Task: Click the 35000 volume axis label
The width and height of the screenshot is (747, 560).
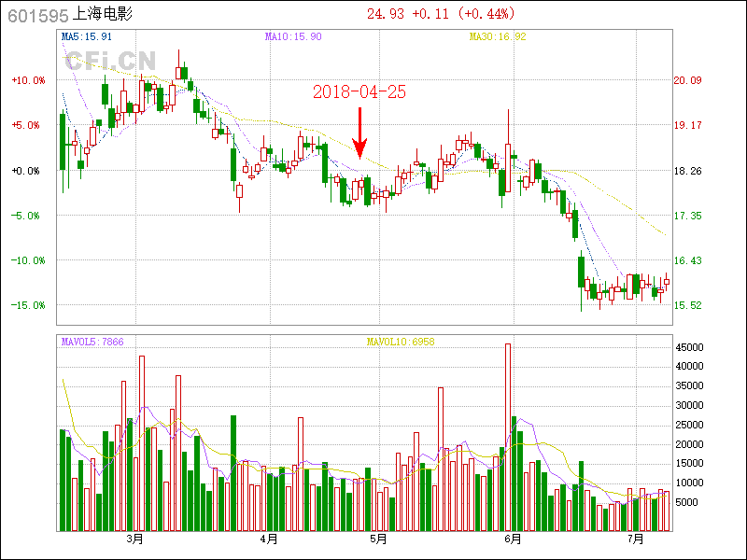Action: [689, 385]
